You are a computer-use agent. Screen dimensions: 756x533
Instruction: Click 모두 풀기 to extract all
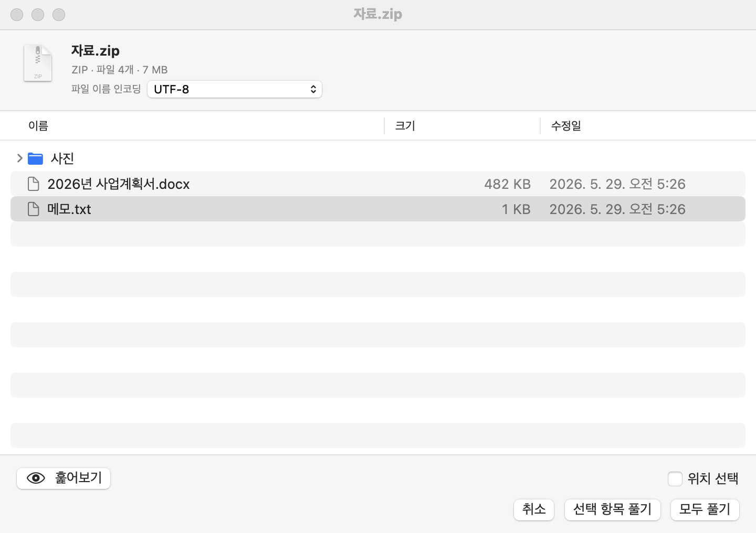pyautogui.click(x=705, y=509)
